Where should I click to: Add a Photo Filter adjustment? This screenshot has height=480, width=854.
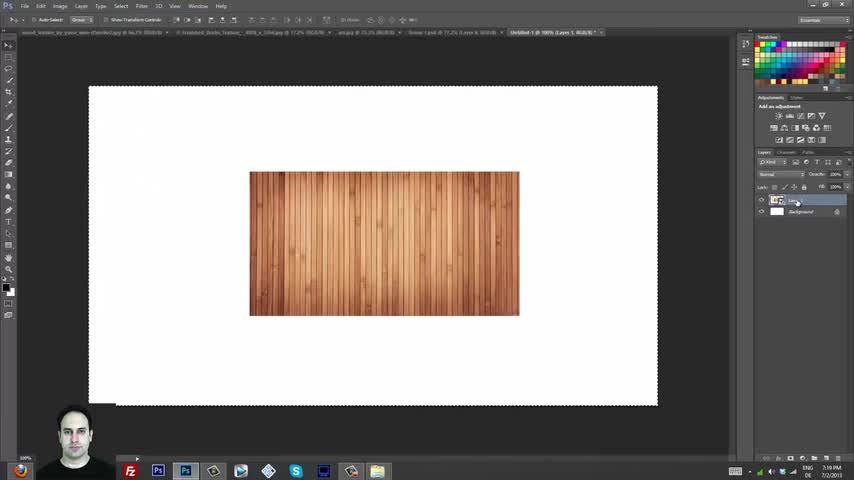(806, 128)
